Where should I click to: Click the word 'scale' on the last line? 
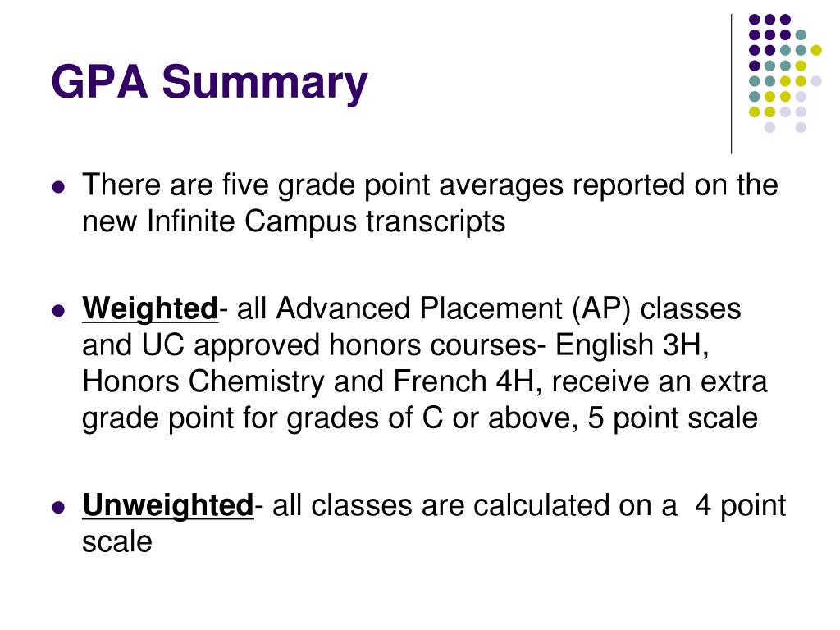pyautogui.click(x=116, y=541)
